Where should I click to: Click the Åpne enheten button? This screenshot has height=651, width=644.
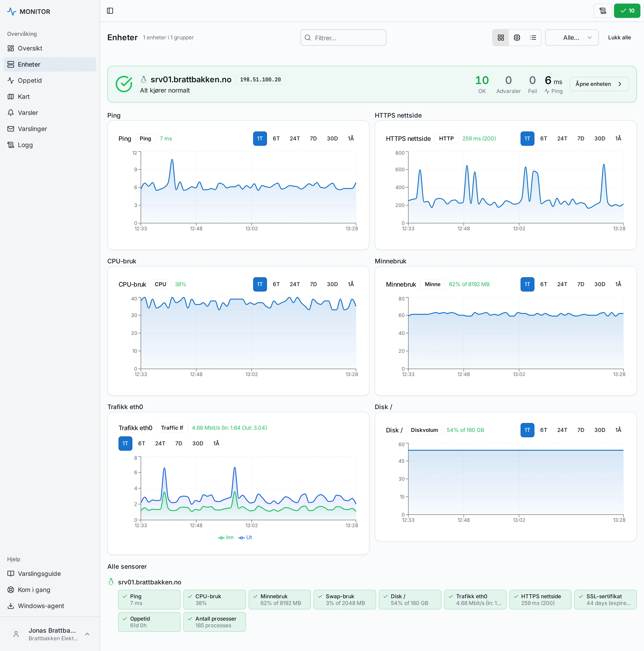(599, 84)
